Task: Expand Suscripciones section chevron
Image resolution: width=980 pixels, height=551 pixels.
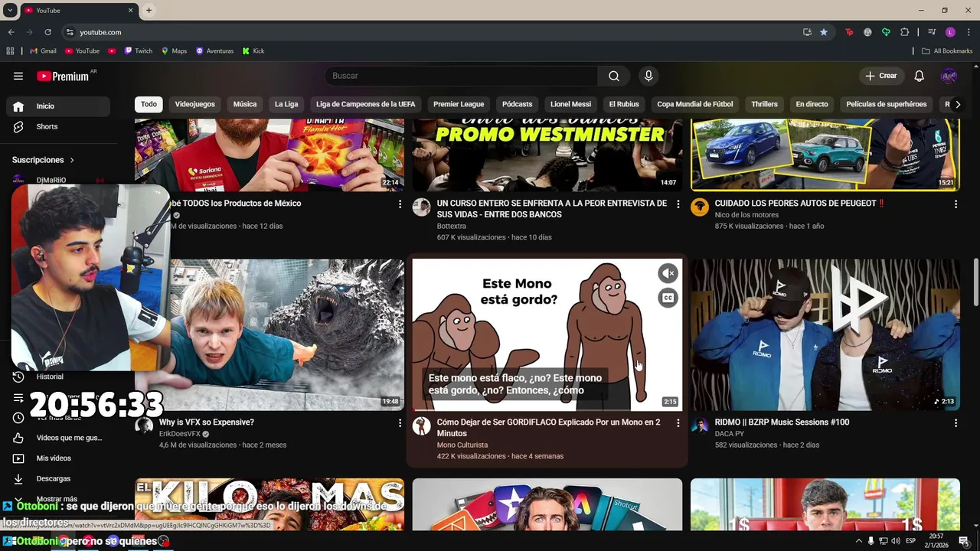Action: 72,160
